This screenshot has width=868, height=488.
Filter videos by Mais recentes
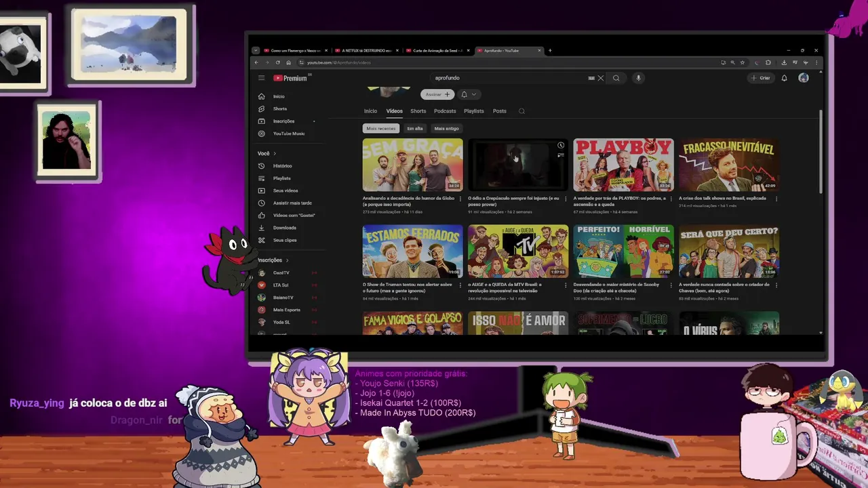[381, 128]
